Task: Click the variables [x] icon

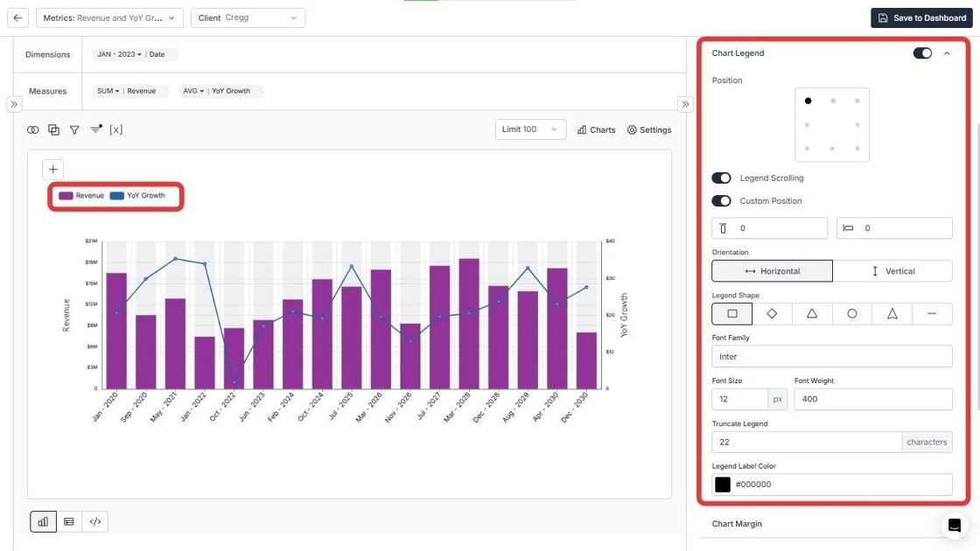Action: 116,130
